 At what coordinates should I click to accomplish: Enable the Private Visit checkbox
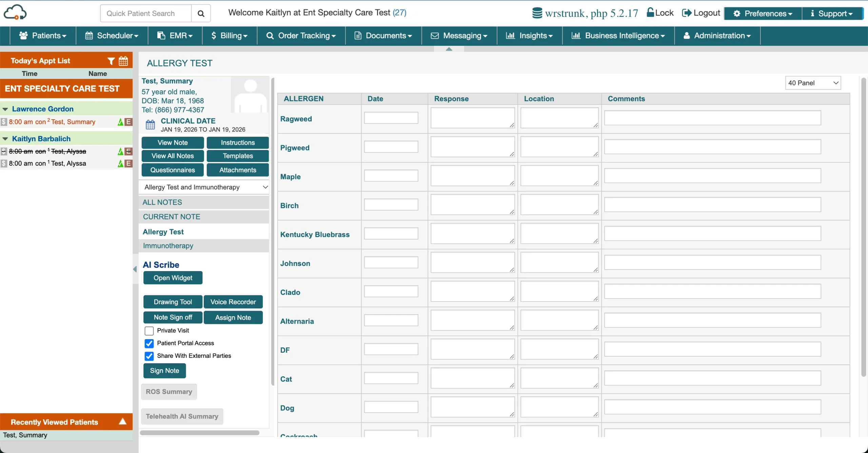149,330
